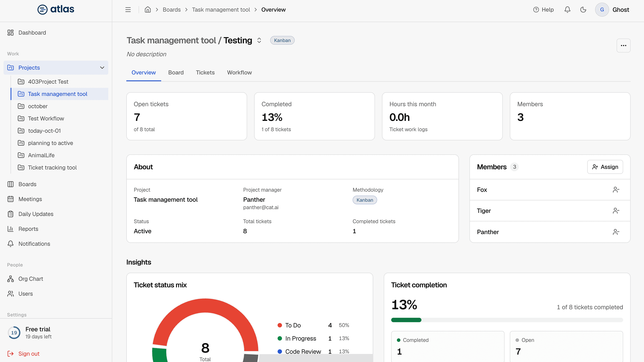Click the Kanban badge next to title
Screen dimensions: 644x362
(282, 40)
